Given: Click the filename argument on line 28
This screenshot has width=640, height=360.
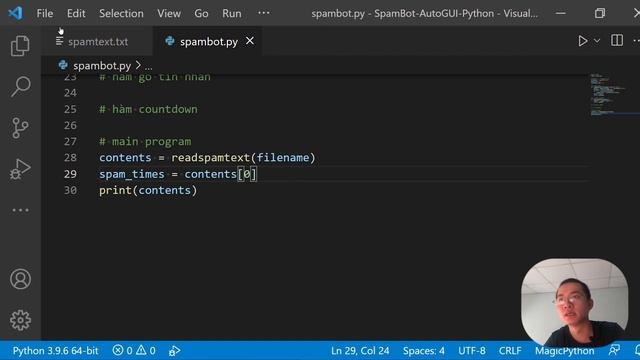Looking at the screenshot, I should click(x=282, y=158).
